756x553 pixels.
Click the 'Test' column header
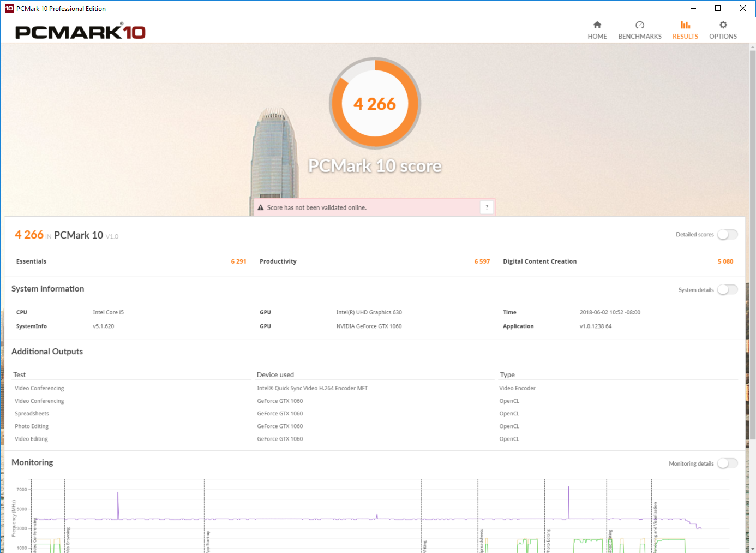(19, 374)
